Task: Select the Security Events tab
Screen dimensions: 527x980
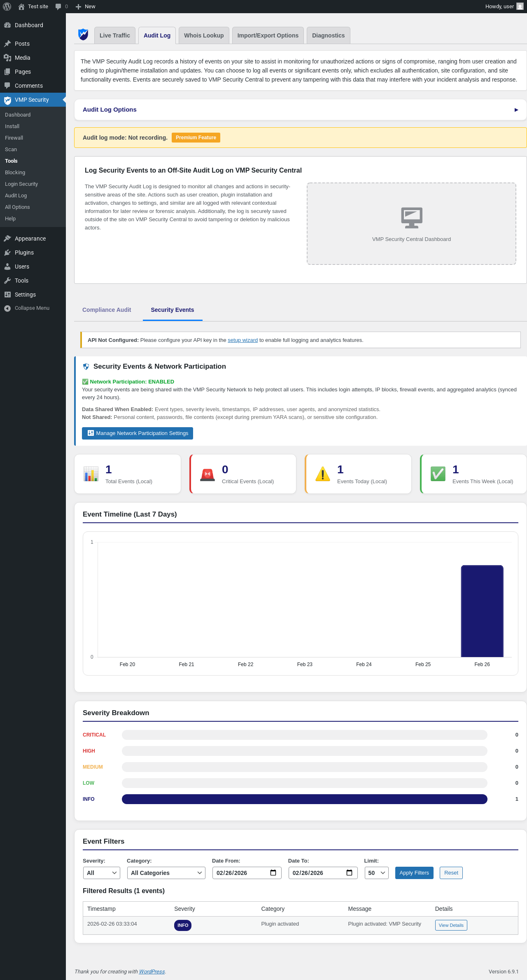Action: 173,310
